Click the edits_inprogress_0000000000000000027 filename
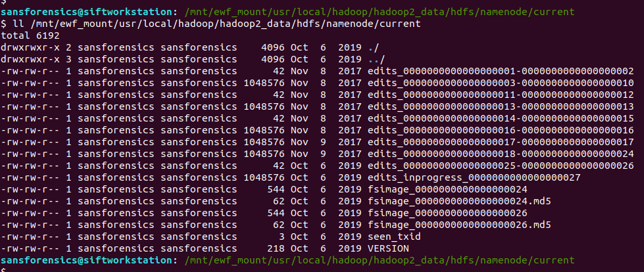 point(474,178)
